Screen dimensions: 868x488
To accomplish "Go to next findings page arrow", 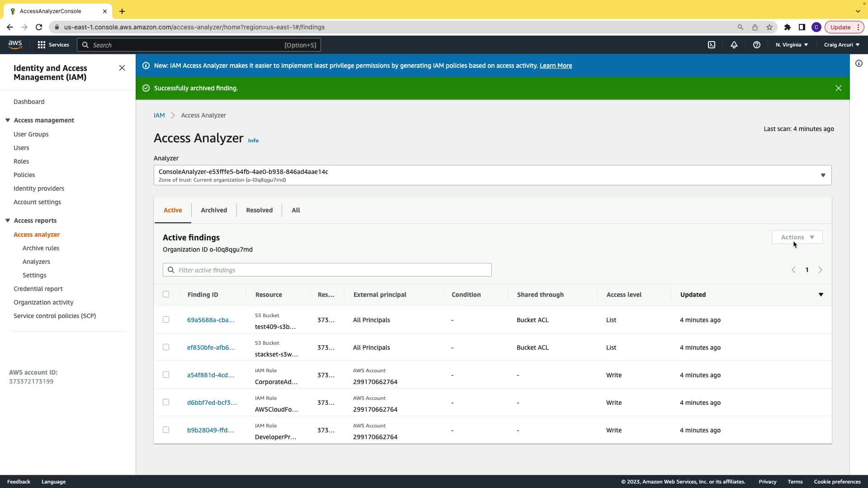I will [820, 270].
